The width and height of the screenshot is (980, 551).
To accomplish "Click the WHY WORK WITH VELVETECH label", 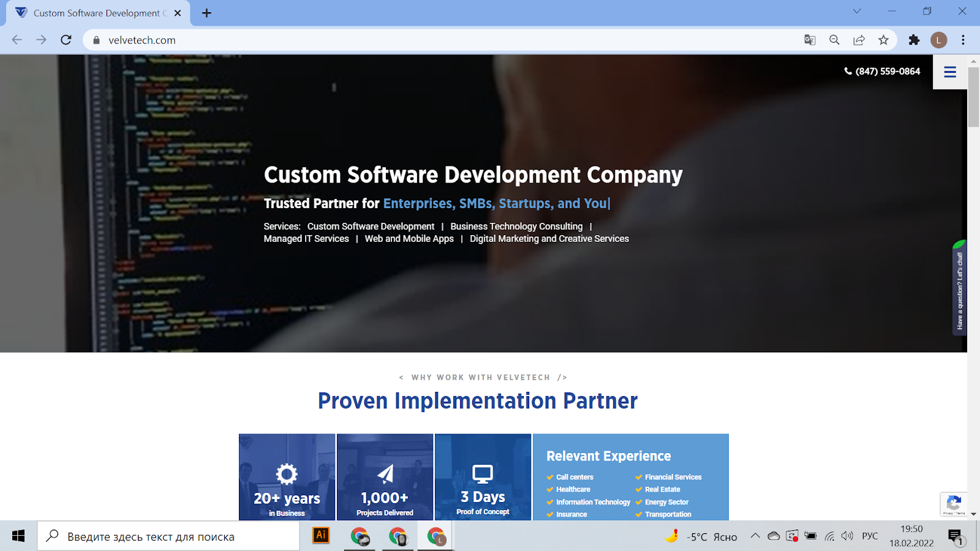I will [481, 378].
